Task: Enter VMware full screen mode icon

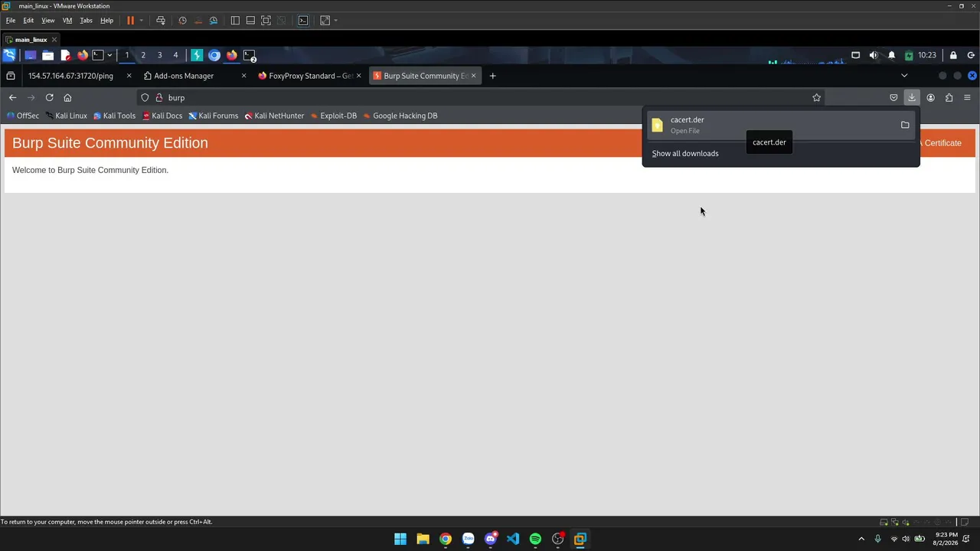Action: (x=266, y=21)
